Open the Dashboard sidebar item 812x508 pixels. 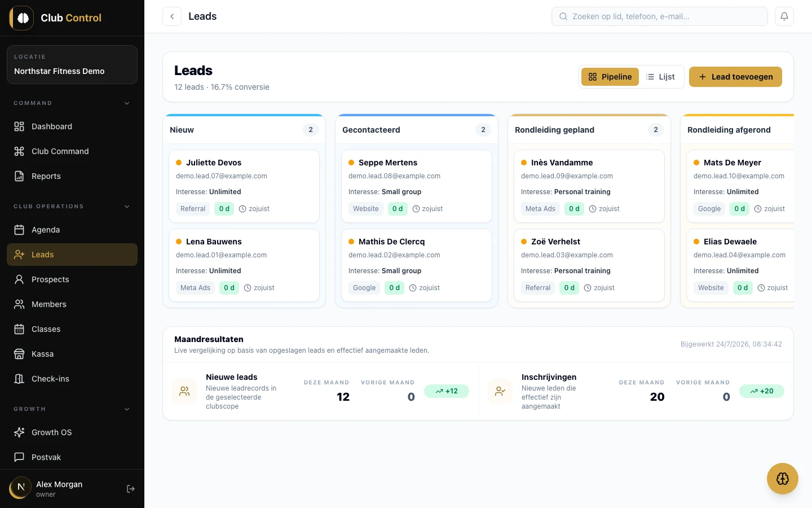click(x=72, y=126)
